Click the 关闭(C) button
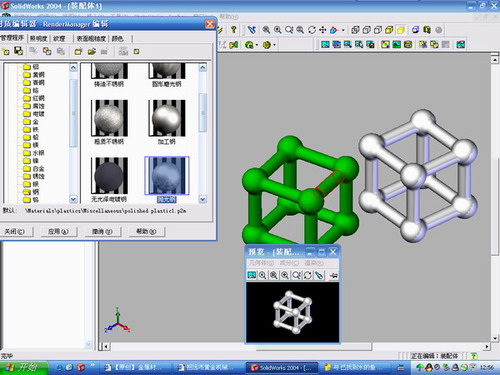500x375 pixels. 15,231
